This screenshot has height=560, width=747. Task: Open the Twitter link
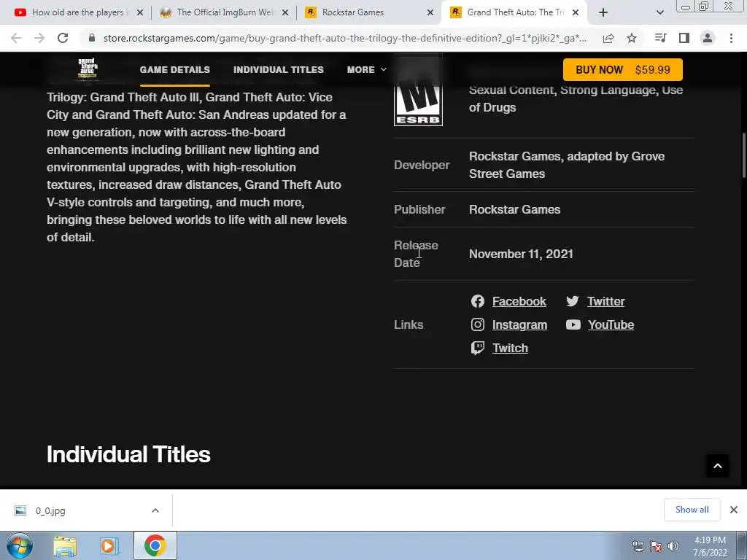click(x=605, y=301)
